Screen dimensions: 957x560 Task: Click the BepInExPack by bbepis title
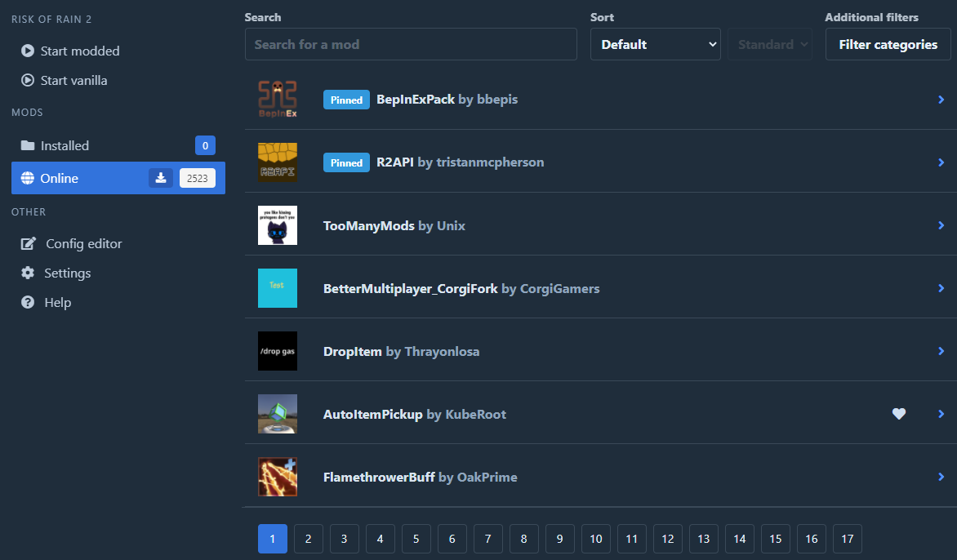(x=447, y=100)
